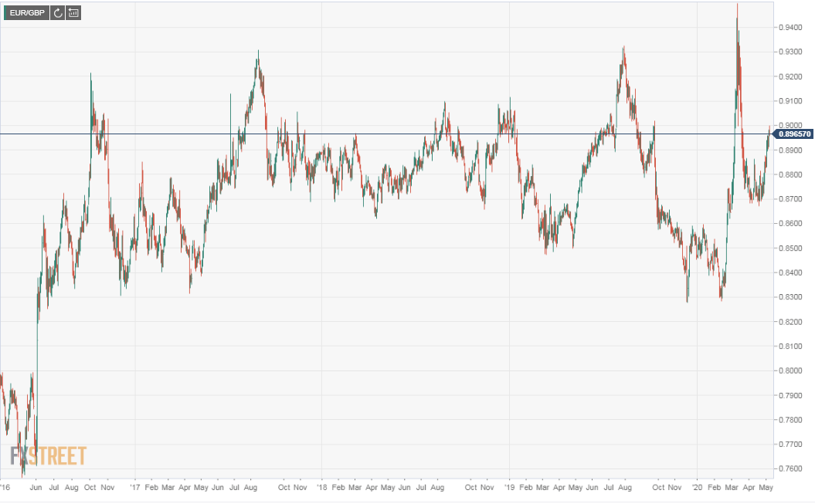Click the 0.9000 price axis label
Screen dimensions: 815x504
pyautogui.click(x=790, y=126)
